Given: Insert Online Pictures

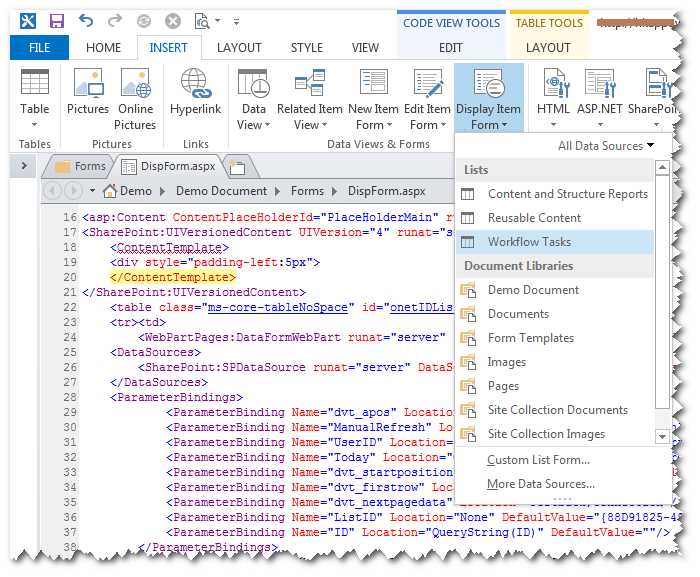Looking at the screenshot, I should (x=135, y=99).
